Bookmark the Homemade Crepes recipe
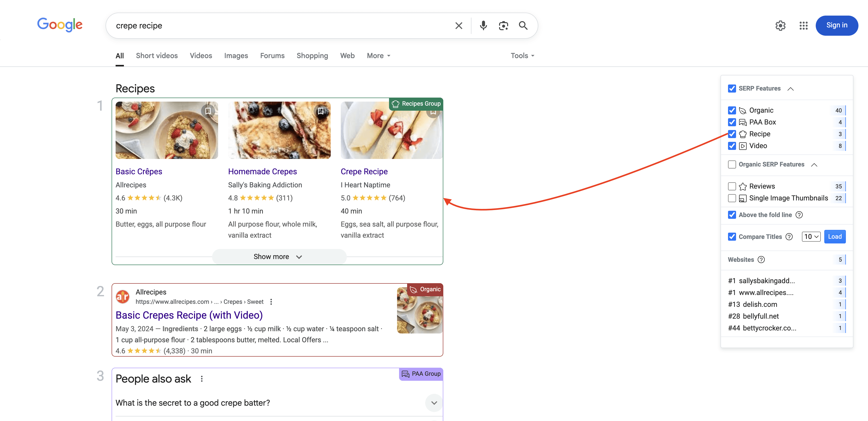The width and height of the screenshot is (868, 421). tap(320, 111)
